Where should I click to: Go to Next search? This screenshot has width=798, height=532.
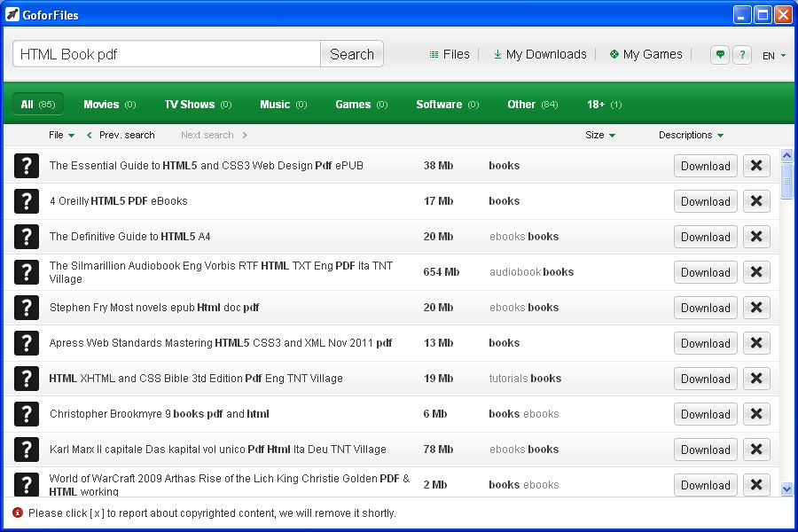(x=214, y=135)
